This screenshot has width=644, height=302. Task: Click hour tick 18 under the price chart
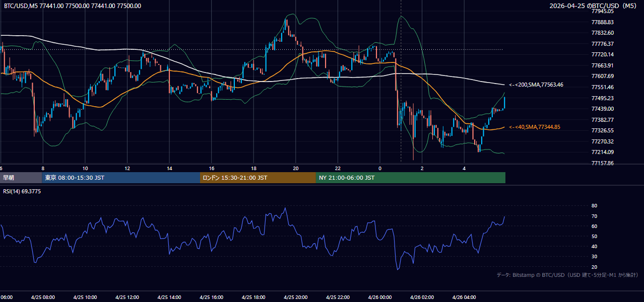(x=253, y=168)
